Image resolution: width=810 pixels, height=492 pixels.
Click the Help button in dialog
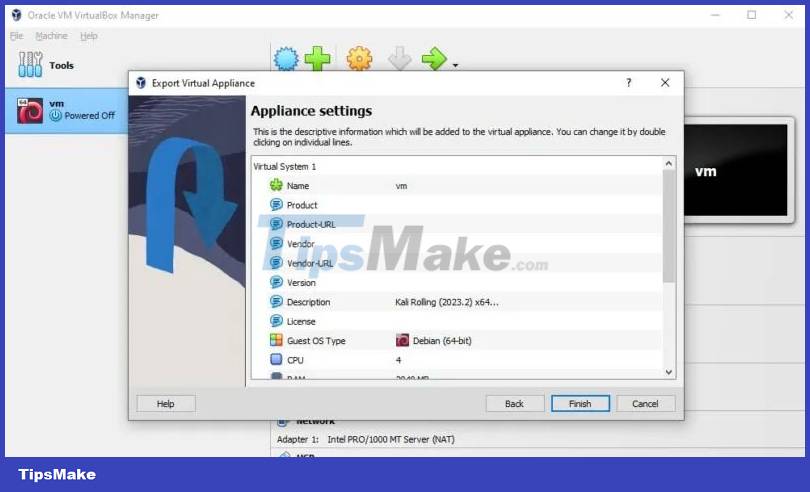point(166,404)
